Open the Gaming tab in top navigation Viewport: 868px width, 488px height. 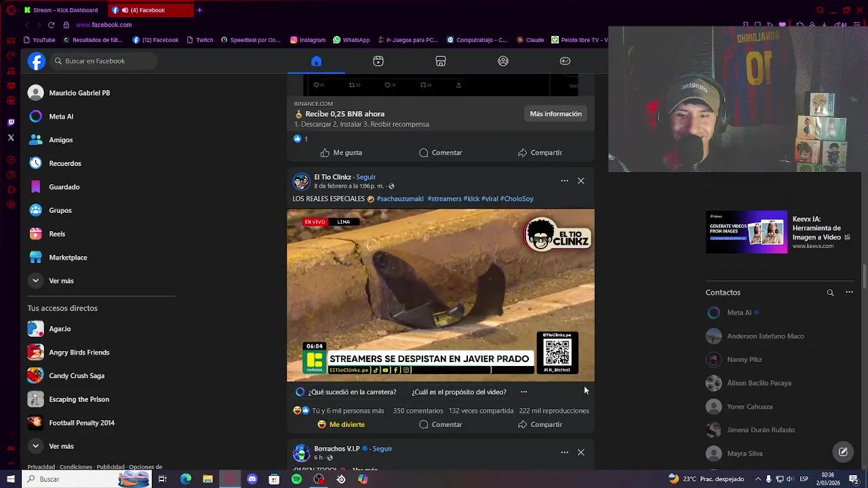point(565,61)
